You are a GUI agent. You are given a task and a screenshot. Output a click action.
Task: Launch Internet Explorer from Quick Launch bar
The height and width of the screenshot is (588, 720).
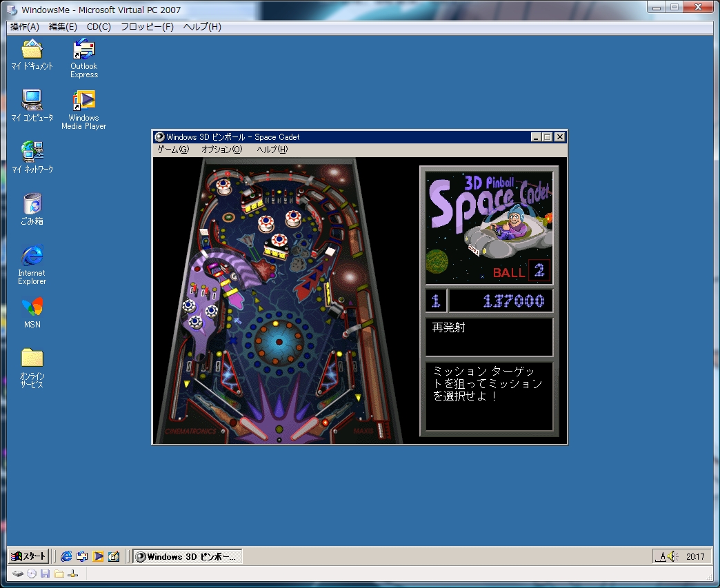67,556
